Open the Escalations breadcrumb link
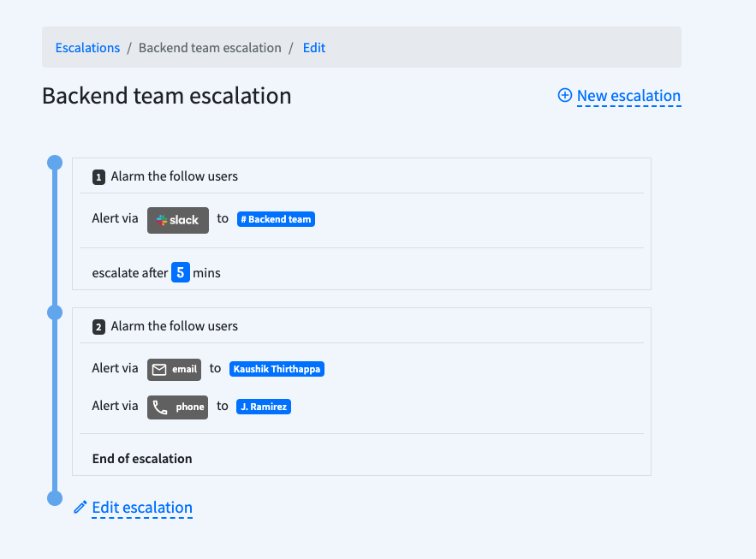The width and height of the screenshot is (756, 559). coord(87,48)
